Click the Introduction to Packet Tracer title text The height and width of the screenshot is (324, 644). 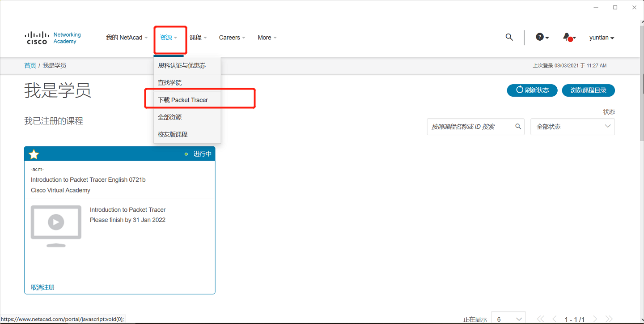click(127, 210)
